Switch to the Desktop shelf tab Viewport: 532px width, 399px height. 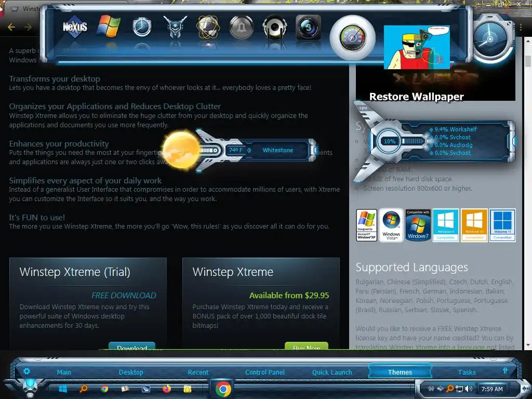pos(131,372)
